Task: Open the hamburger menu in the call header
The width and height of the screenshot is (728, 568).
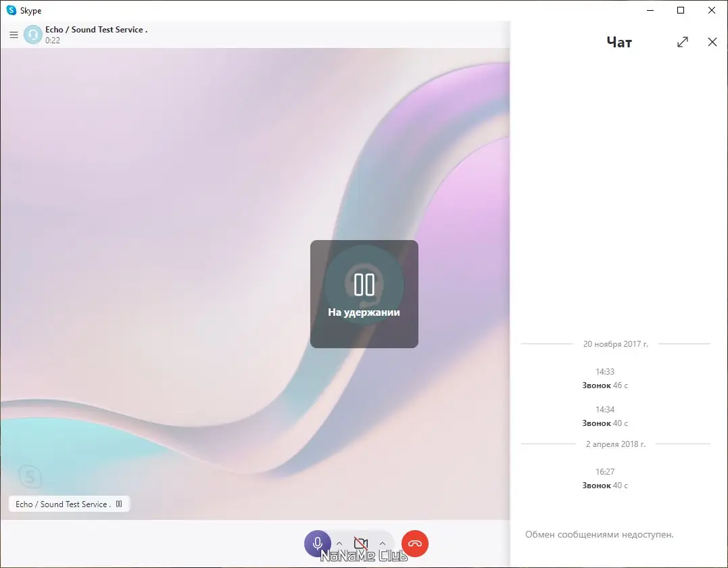Action: (14, 35)
